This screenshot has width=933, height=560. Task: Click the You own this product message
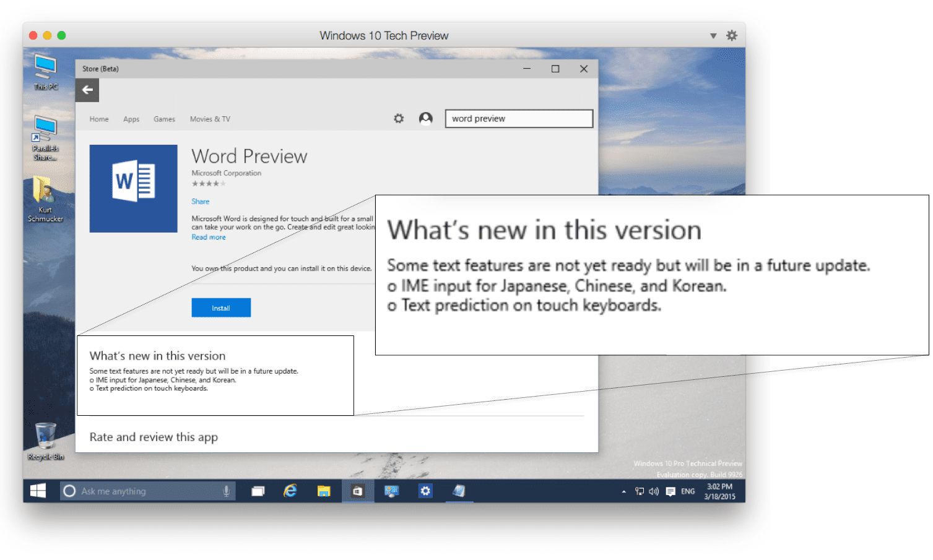coord(282,269)
